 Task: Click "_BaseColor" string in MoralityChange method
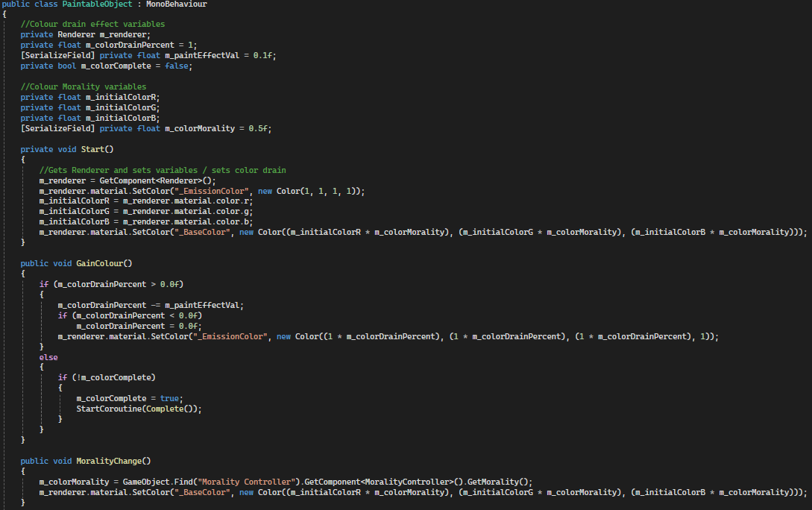[202, 492]
